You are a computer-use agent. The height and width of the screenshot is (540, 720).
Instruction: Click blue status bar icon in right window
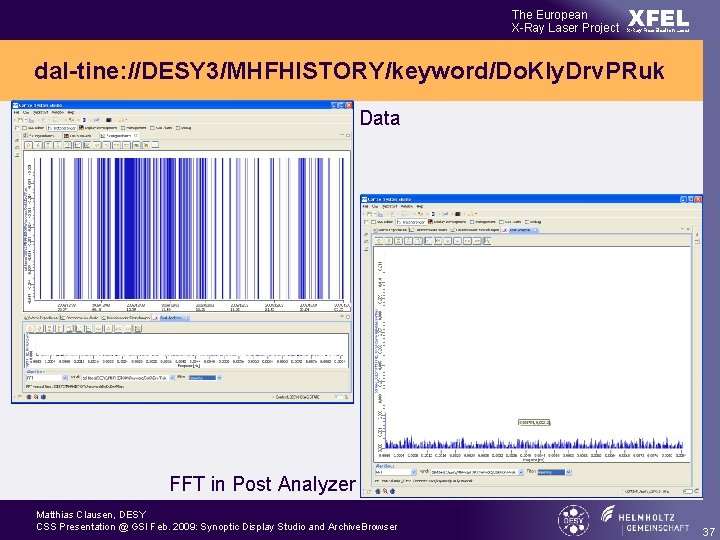393,491
